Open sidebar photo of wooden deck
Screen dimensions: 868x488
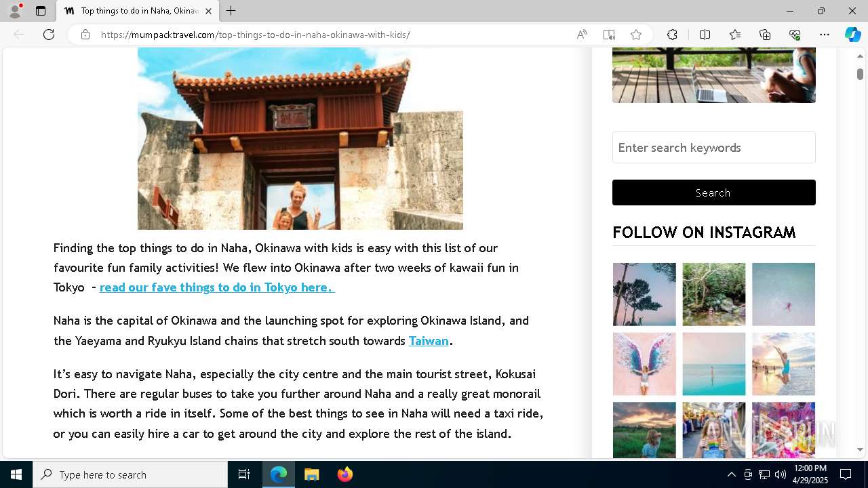pyautogui.click(x=714, y=75)
